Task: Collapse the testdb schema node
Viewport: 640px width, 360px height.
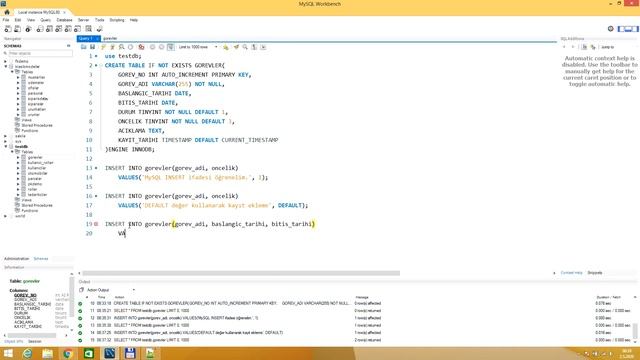Action: (6, 147)
